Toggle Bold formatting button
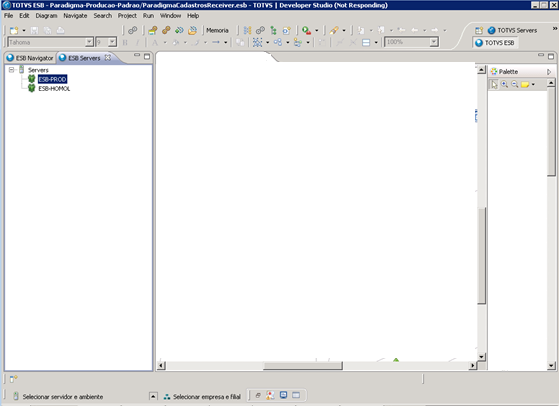The height and width of the screenshot is (406, 559). pyautogui.click(x=125, y=43)
